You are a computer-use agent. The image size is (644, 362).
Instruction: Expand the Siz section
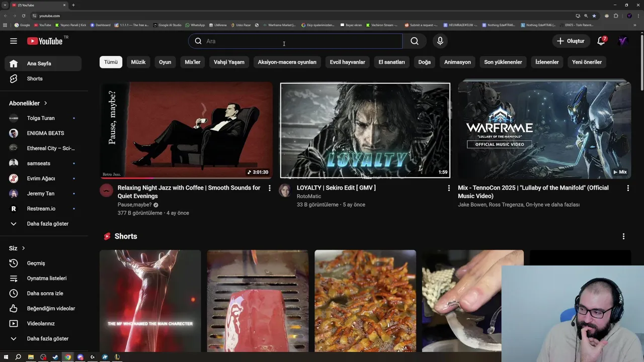17,248
